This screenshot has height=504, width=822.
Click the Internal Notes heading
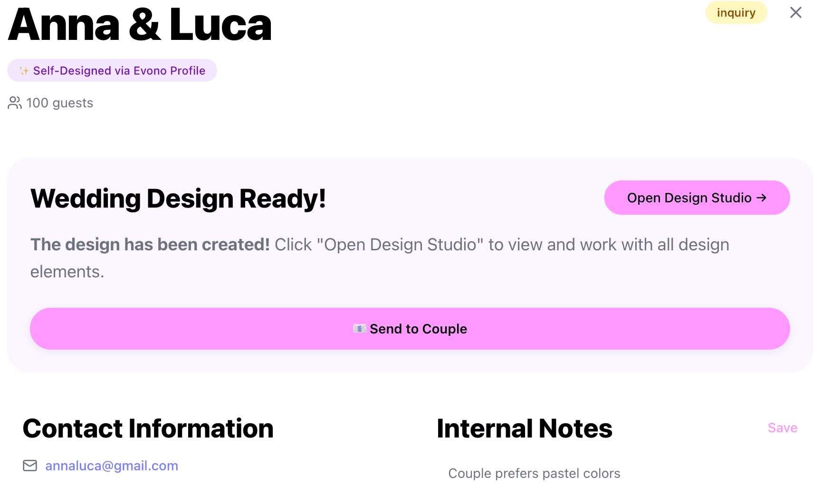coord(525,428)
